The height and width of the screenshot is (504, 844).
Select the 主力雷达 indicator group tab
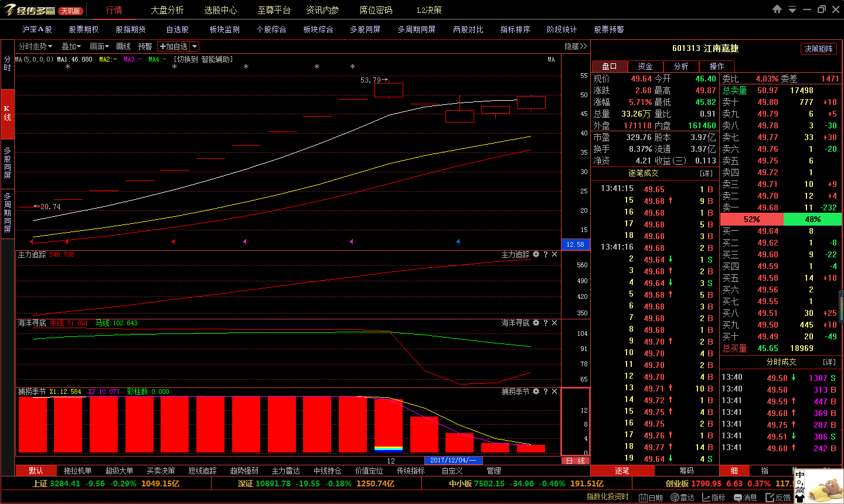285,471
